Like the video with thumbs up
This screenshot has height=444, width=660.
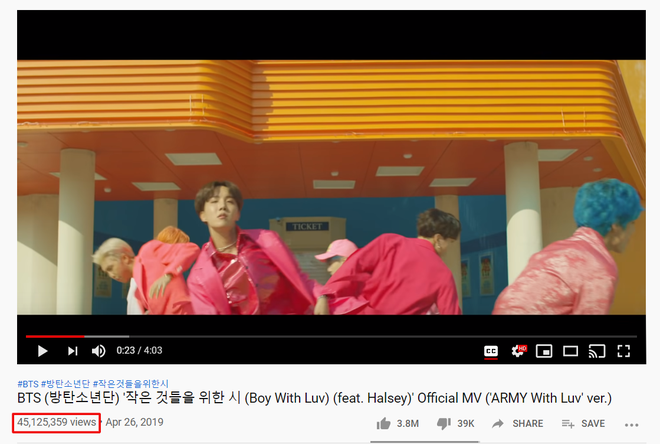tap(397, 423)
